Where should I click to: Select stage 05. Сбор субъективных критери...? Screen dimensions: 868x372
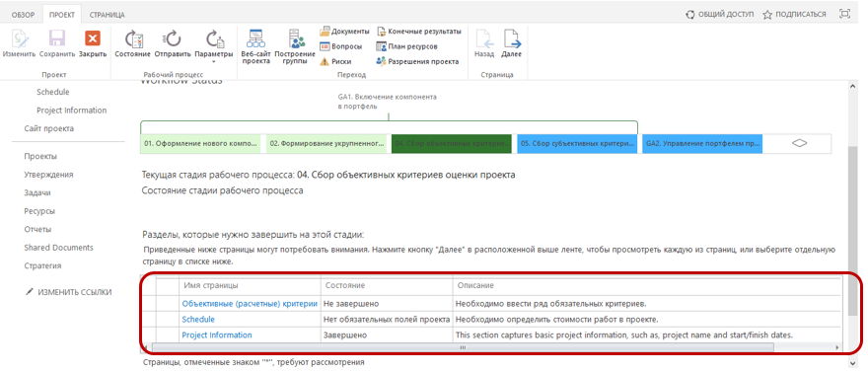click(x=577, y=143)
